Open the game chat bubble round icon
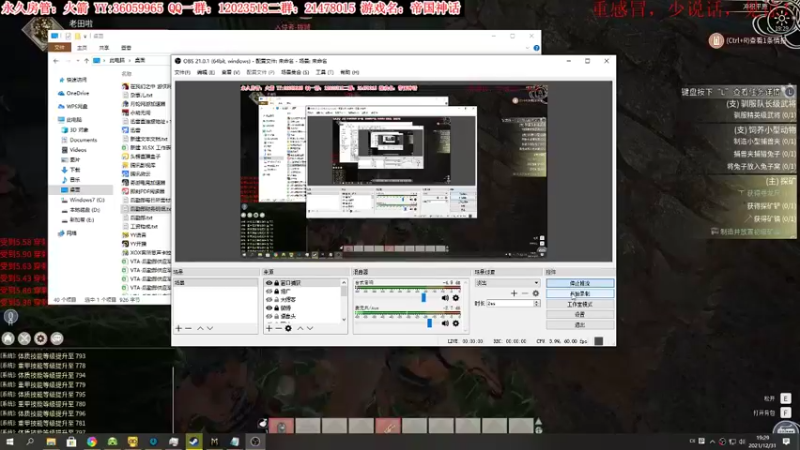 click(x=57, y=338)
